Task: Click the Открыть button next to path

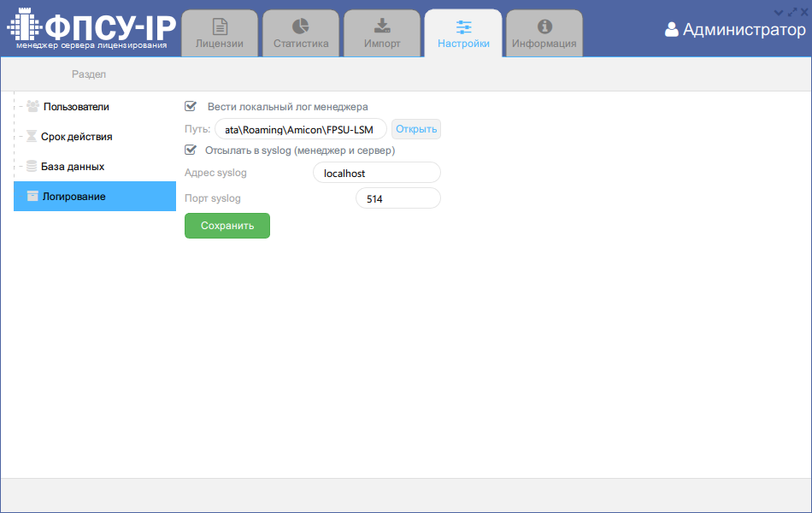Action: (416, 129)
